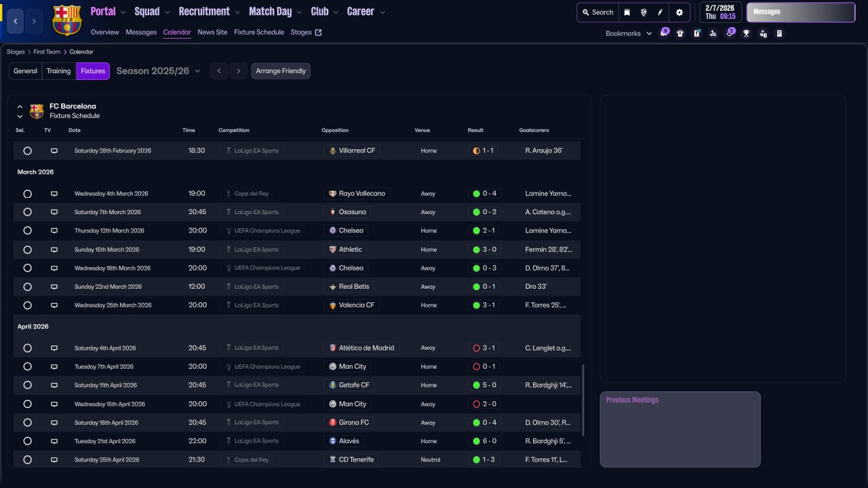The height and width of the screenshot is (488, 868).
Task: Click the bookmark icon beside Search
Action: click(x=627, y=12)
